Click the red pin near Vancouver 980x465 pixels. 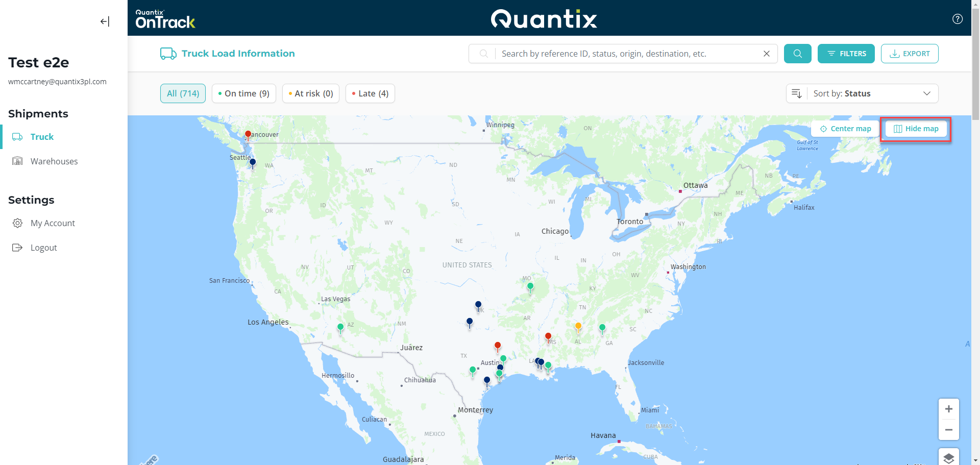coord(248,135)
